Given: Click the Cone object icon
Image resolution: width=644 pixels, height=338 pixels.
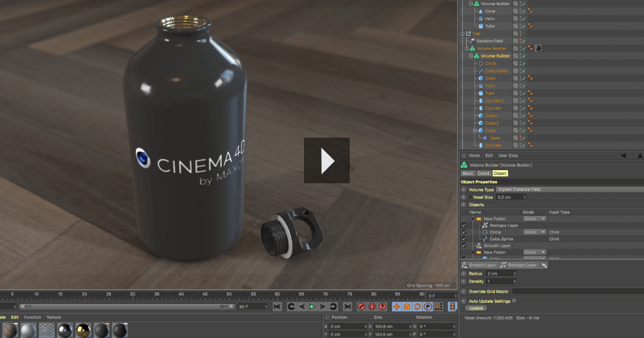Looking at the screenshot, I should [480, 11].
